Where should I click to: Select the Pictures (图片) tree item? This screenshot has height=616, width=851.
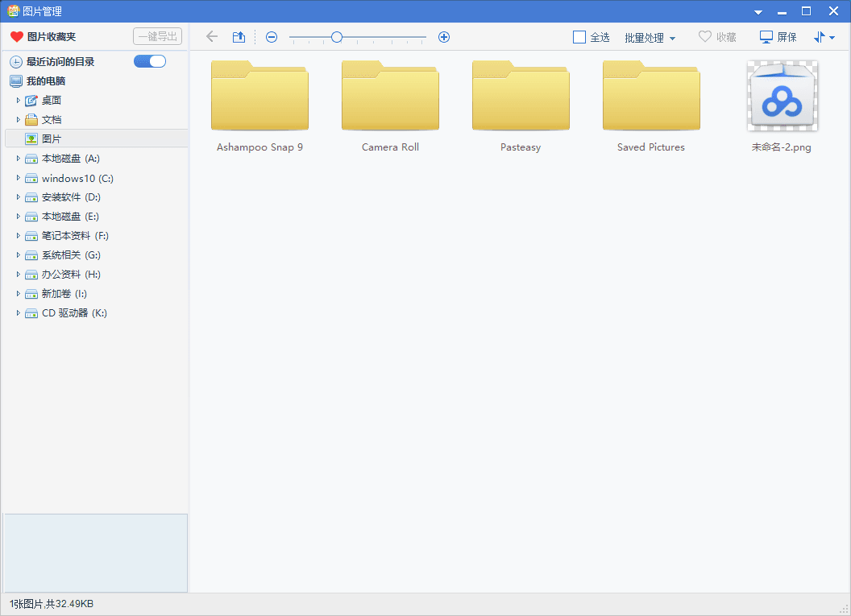click(x=52, y=139)
